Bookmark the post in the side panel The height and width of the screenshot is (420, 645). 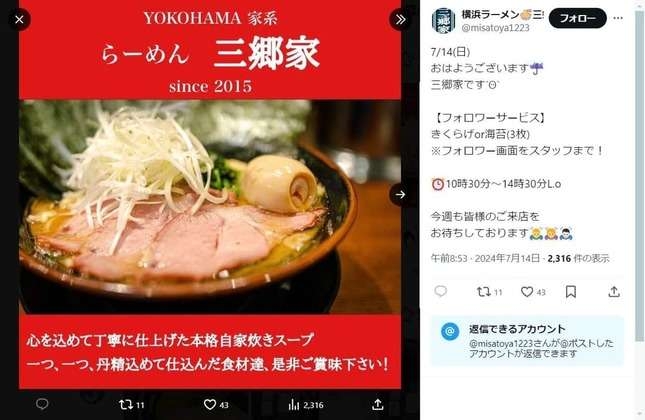coord(571,292)
